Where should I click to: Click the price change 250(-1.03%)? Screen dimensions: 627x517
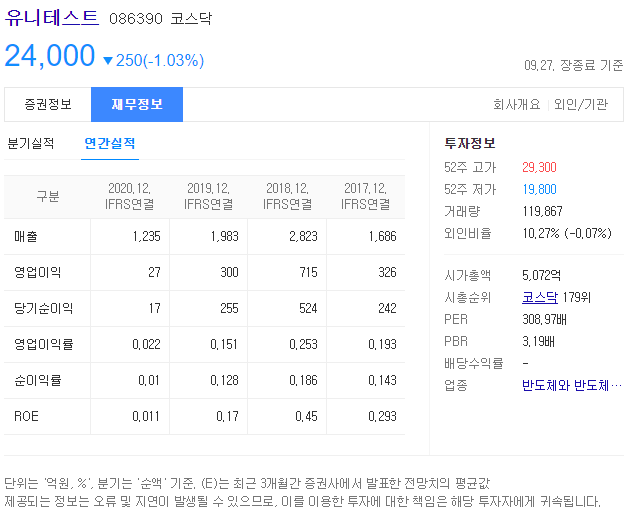pos(160,60)
